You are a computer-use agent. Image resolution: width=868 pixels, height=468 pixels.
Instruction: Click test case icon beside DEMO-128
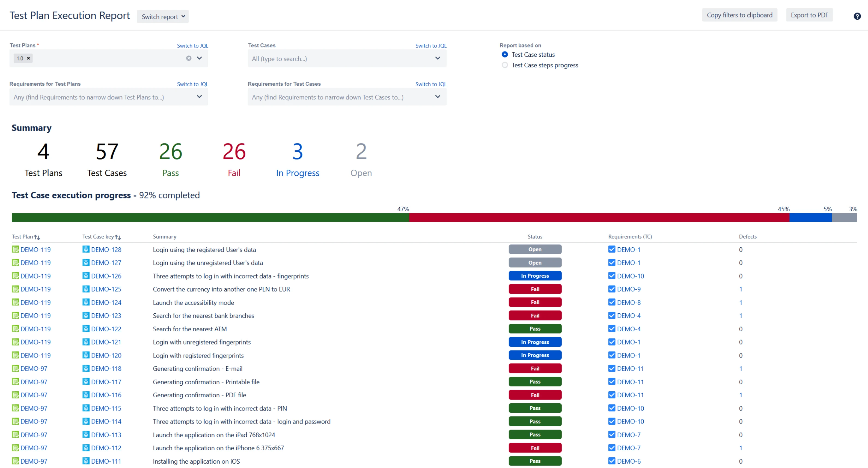coord(86,249)
